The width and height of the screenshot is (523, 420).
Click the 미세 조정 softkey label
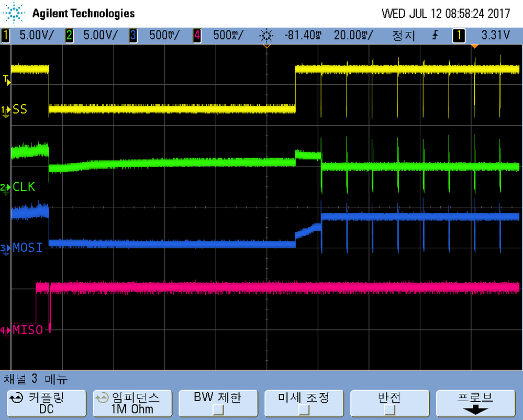click(x=304, y=397)
